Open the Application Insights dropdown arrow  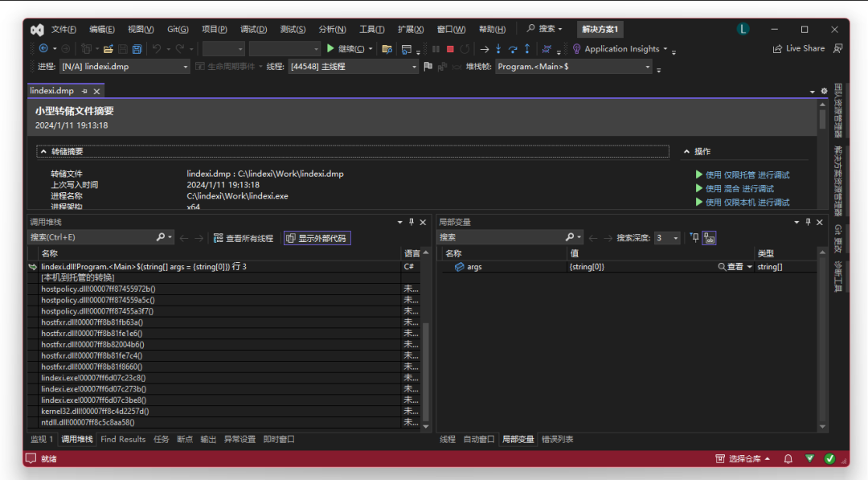point(665,49)
